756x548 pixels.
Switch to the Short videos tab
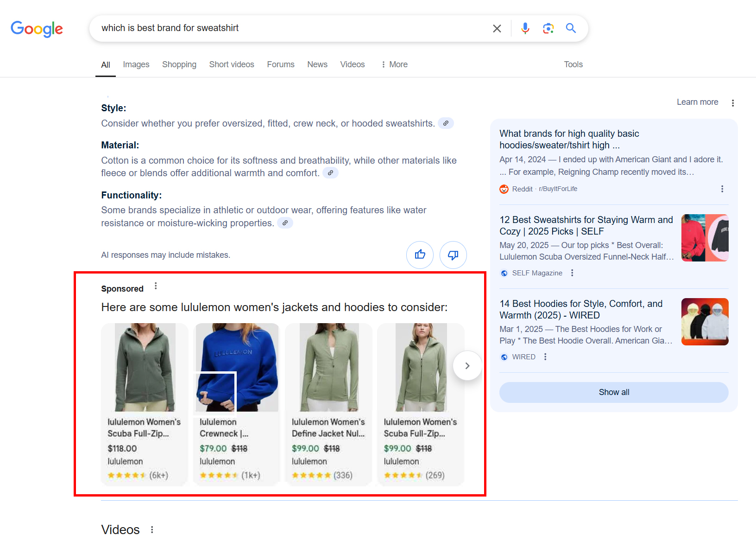232,64
